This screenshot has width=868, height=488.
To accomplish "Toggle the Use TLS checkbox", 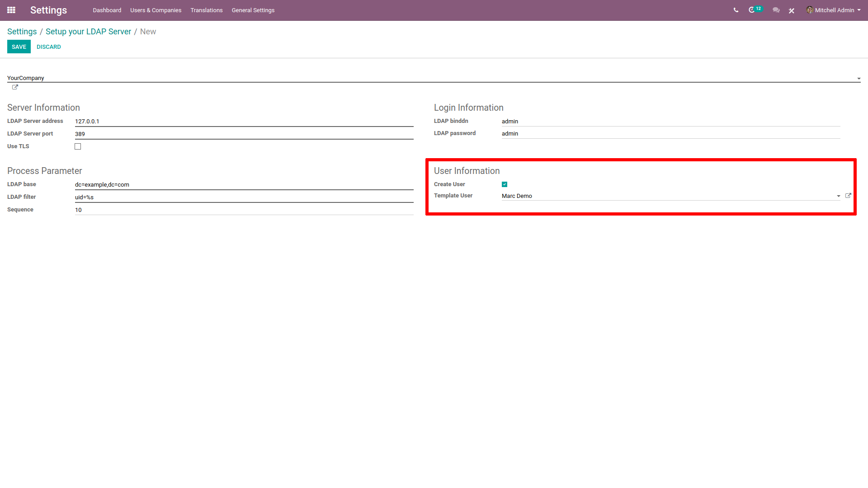I will tap(78, 145).
